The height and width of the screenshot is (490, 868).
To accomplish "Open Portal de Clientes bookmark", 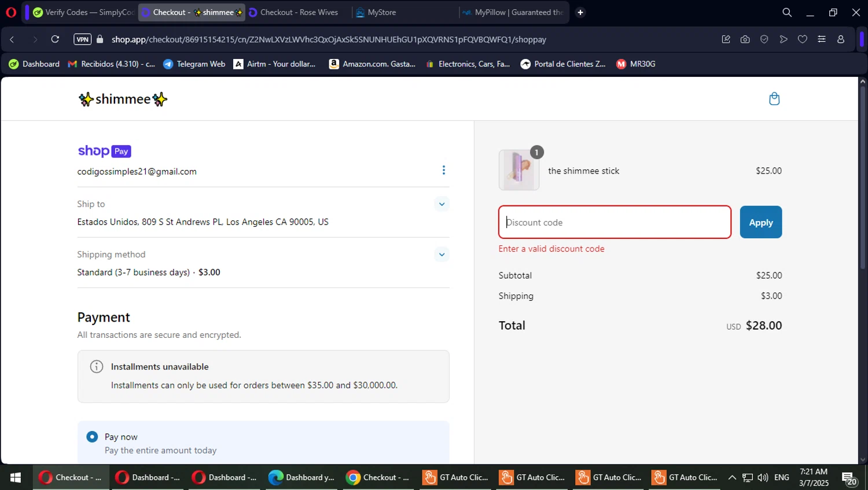I will click(563, 64).
